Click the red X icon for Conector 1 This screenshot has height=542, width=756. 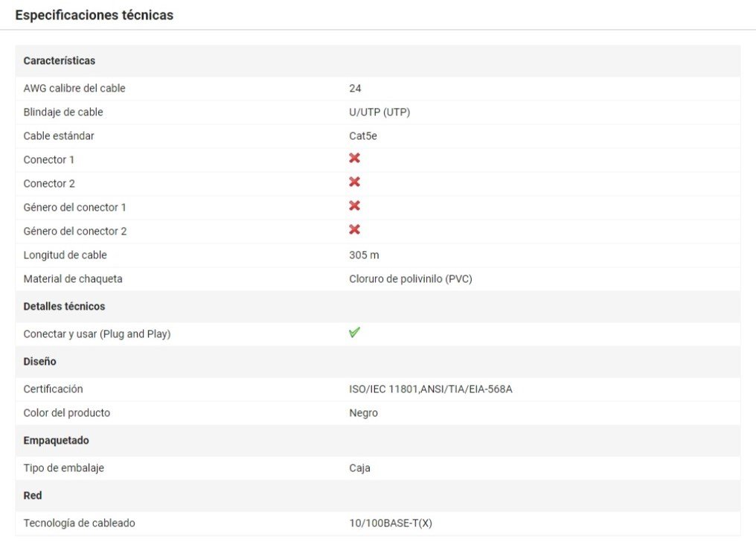coord(355,159)
